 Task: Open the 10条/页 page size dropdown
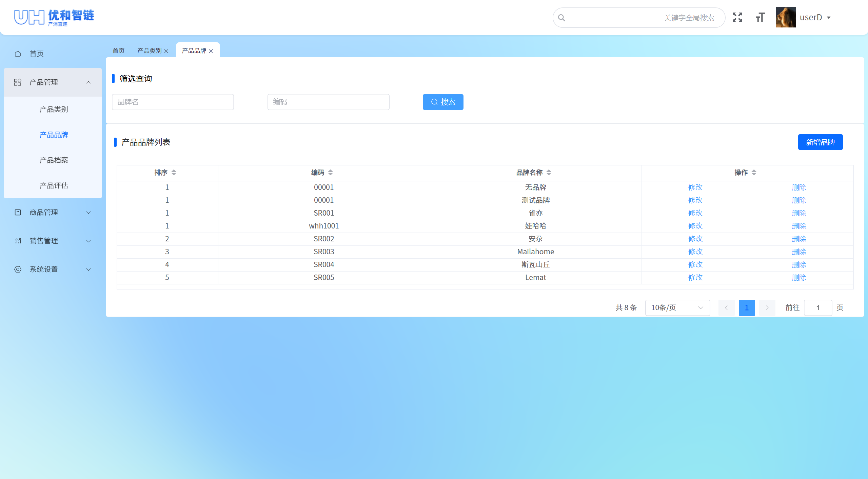[677, 307]
